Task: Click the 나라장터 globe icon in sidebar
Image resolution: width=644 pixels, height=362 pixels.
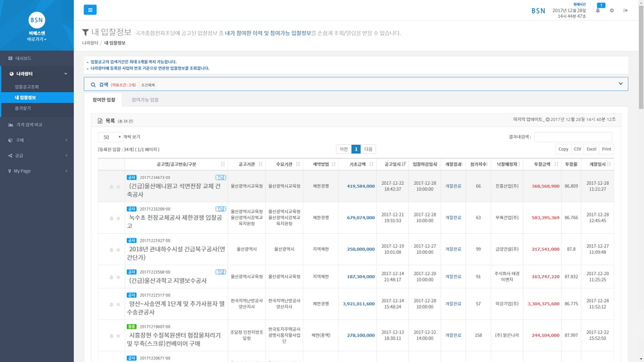Action: click(x=12, y=74)
